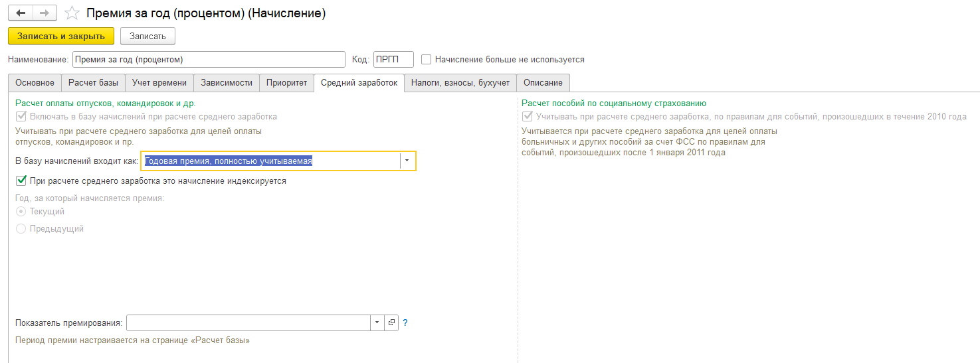Image resolution: width=980 pixels, height=363 pixels.
Task: Toggle Включать в базу начислений checkbox
Action: 21,116
